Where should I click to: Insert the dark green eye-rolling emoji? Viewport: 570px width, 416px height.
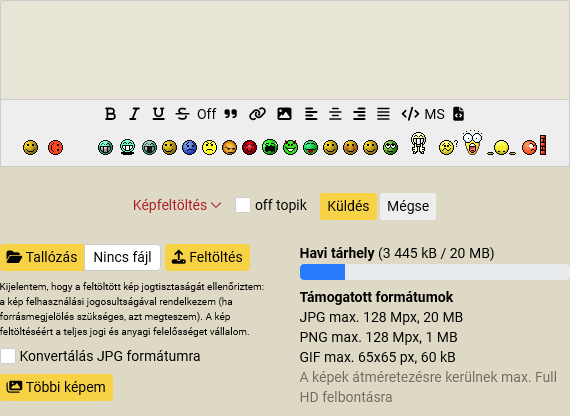coord(390,147)
